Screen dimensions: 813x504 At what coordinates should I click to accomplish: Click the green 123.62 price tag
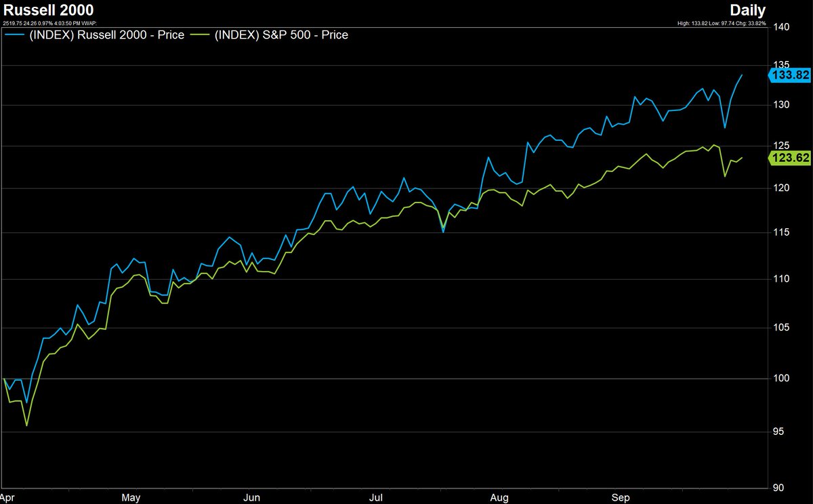pos(789,159)
